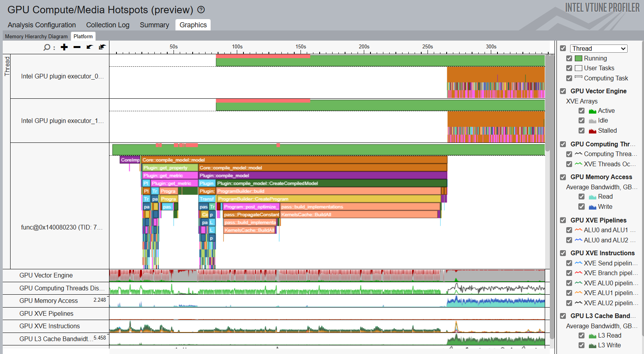This screenshot has height=354, width=644.
Task: Zoom out the timeline with minus icon
Action: point(77,47)
